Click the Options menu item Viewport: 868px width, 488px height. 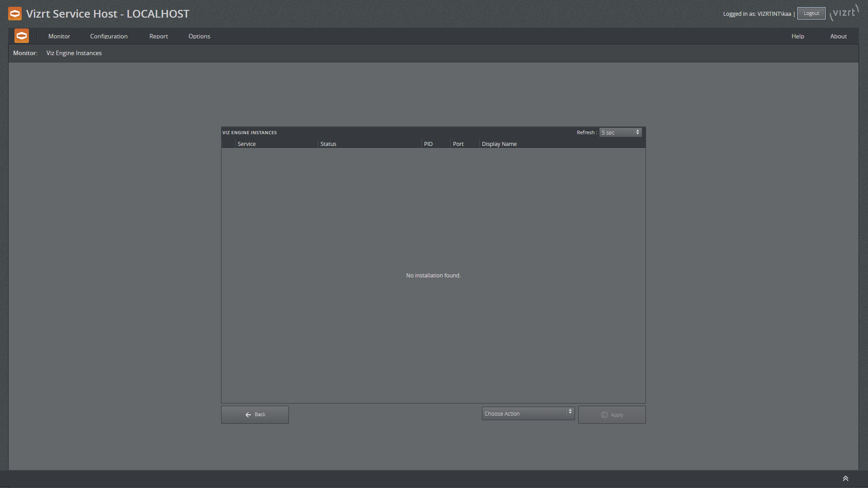(x=199, y=36)
